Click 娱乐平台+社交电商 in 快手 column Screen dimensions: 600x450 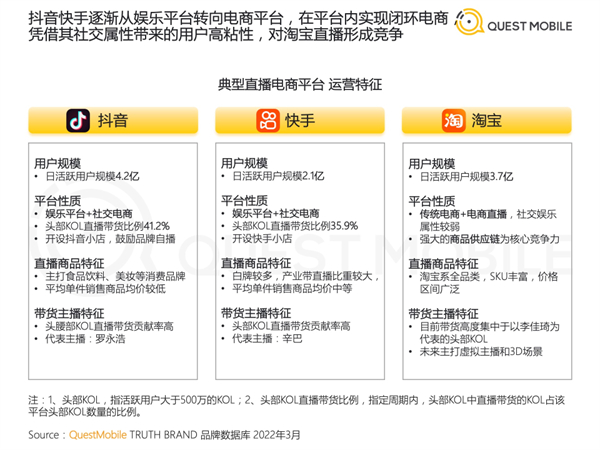[276, 213]
